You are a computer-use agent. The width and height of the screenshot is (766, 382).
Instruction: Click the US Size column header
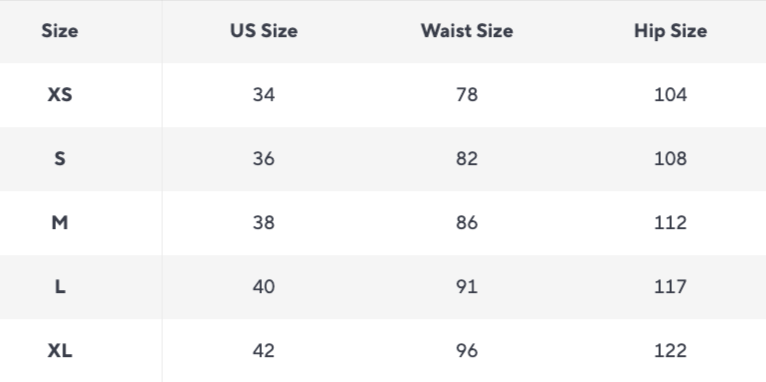[264, 31]
